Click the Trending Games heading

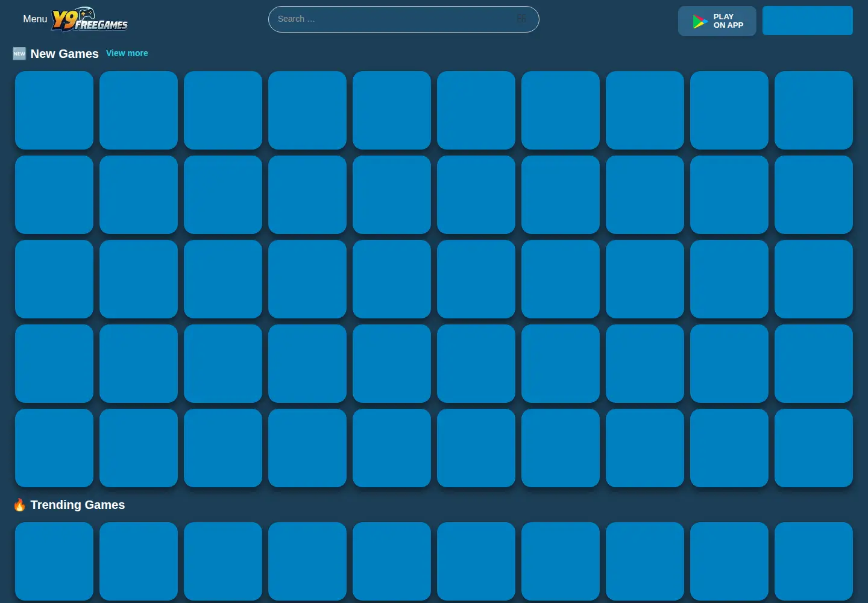[x=78, y=505]
